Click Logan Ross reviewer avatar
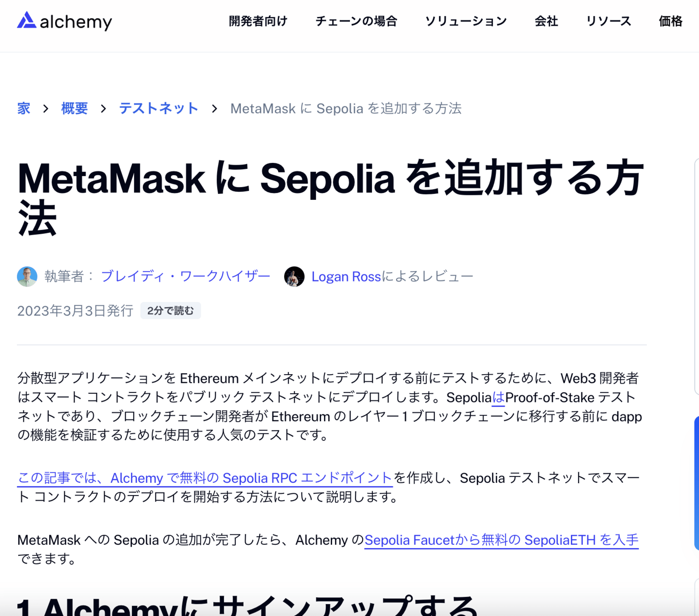699x616 pixels. [294, 277]
